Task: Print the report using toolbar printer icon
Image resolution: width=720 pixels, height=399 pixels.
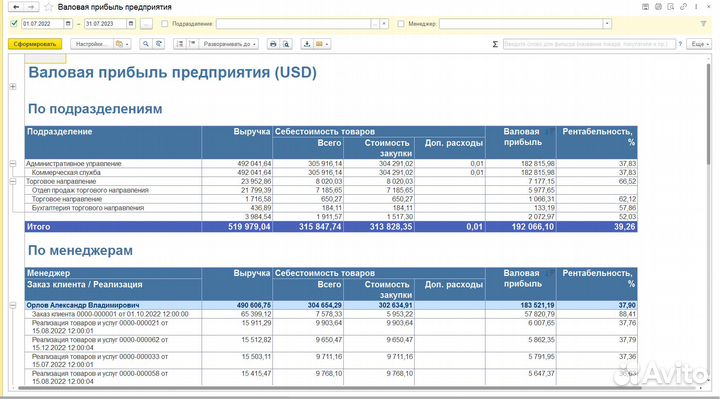Action: pos(273,44)
